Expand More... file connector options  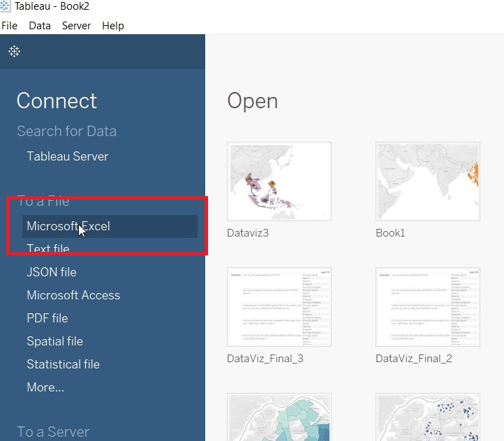coord(45,387)
